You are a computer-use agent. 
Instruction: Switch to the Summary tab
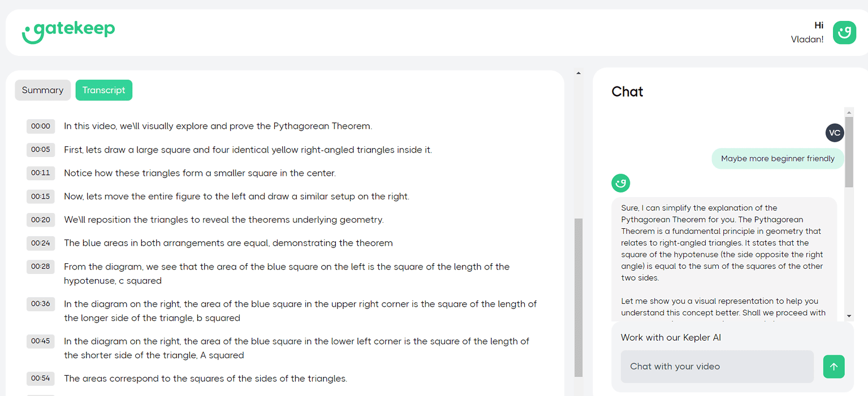pyautogui.click(x=42, y=90)
